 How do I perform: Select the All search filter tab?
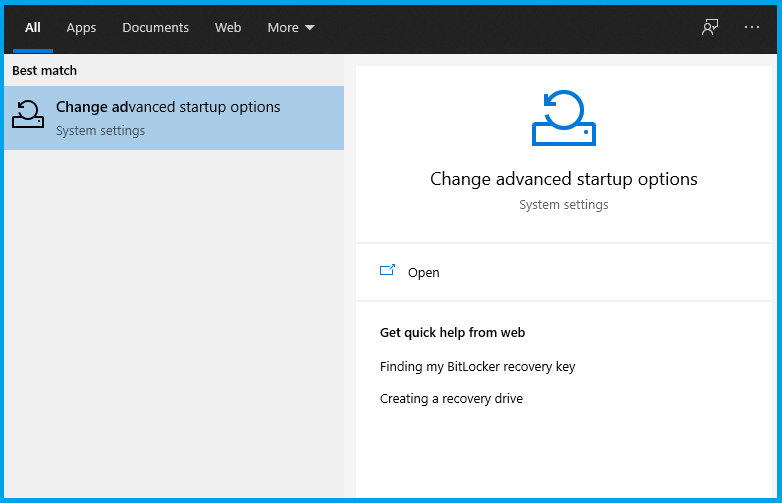pyautogui.click(x=33, y=28)
